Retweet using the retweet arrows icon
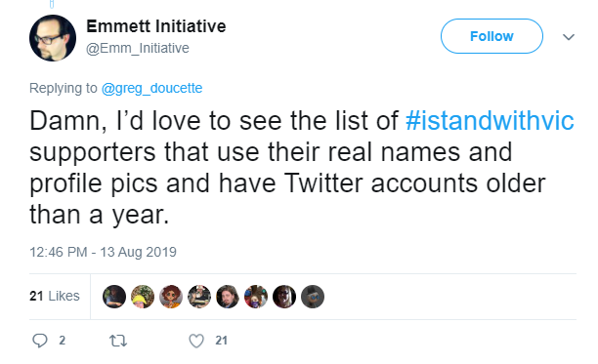598x364 pixels. (x=118, y=341)
